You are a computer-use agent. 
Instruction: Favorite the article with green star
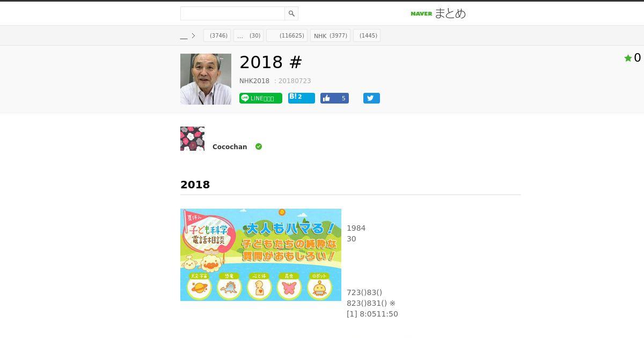[628, 58]
